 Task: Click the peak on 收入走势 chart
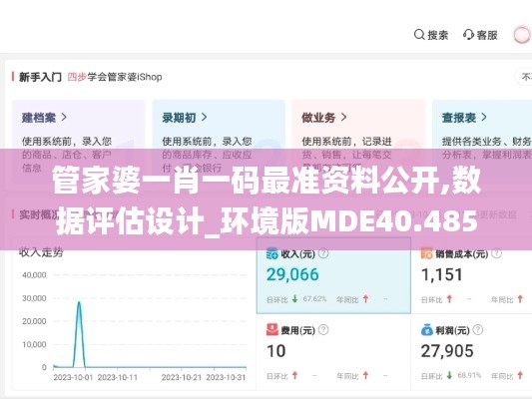79,302
